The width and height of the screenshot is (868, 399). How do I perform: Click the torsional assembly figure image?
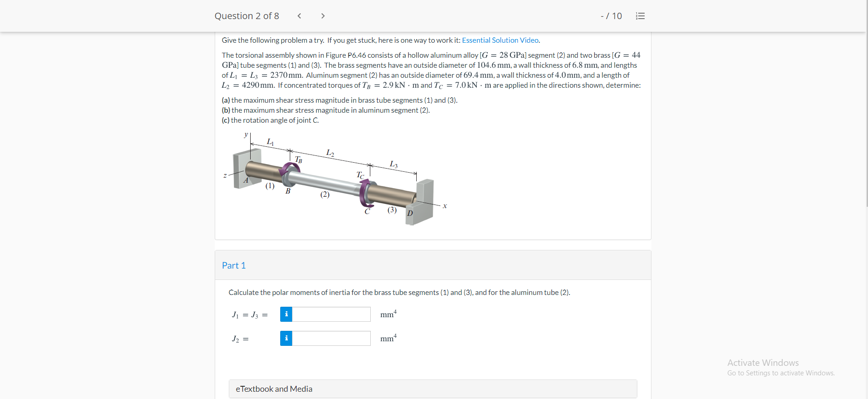click(335, 179)
